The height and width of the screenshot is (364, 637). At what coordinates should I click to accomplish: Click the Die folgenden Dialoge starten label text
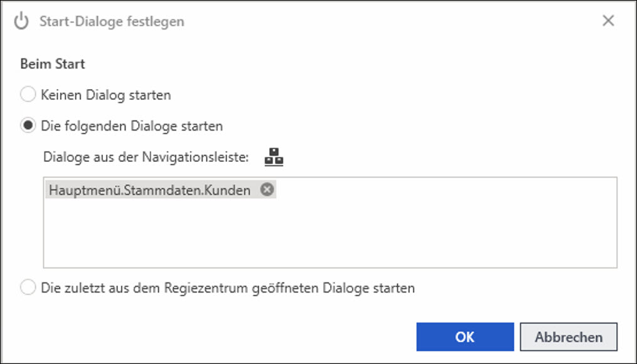(x=132, y=126)
